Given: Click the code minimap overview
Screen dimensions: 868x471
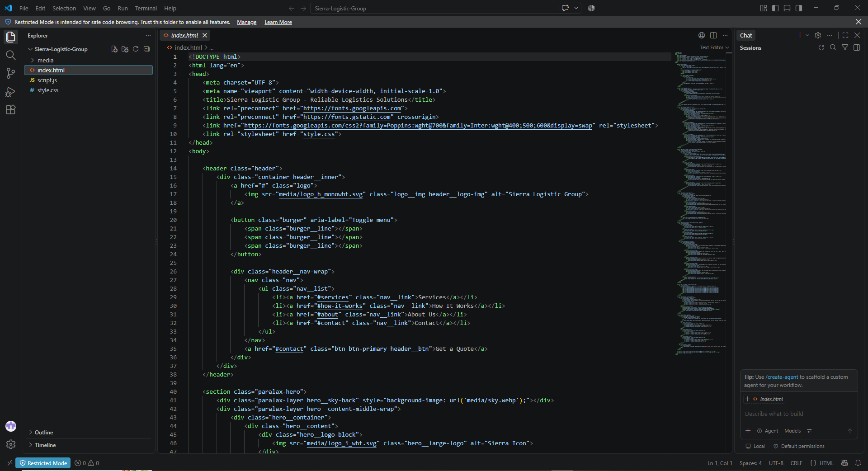Looking at the screenshot, I should pos(701,203).
